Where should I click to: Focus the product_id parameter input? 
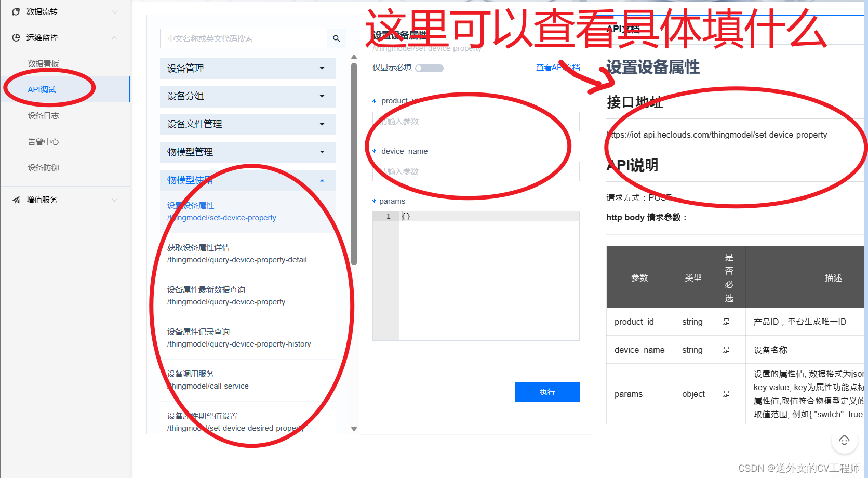pos(476,122)
